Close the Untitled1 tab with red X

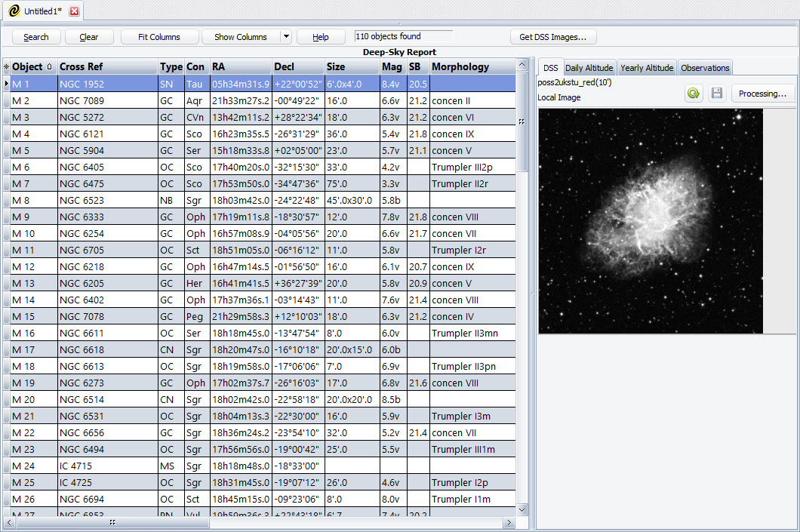click(x=74, y=11)
